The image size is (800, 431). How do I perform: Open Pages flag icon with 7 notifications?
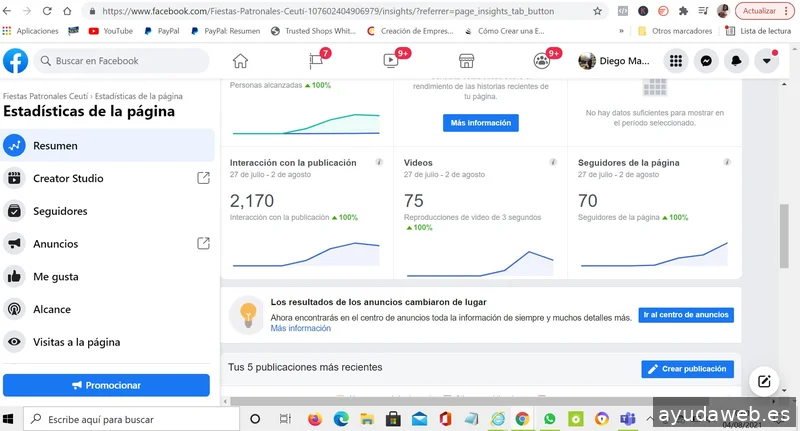[x=316, y=61]
